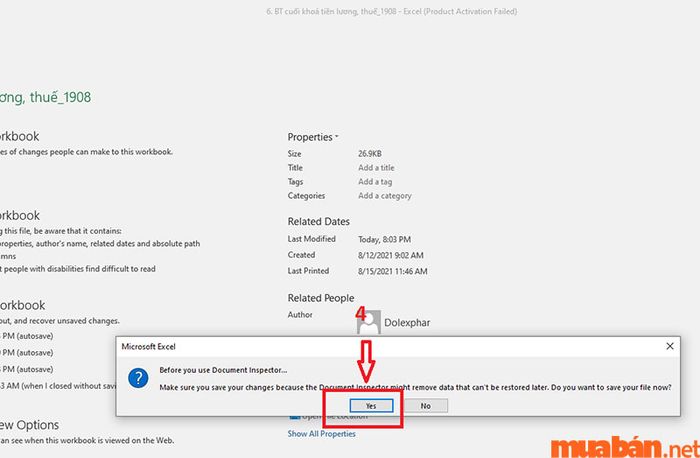700x458 pixels.
Task: Click the Add a title field
Action: point(376,167)
